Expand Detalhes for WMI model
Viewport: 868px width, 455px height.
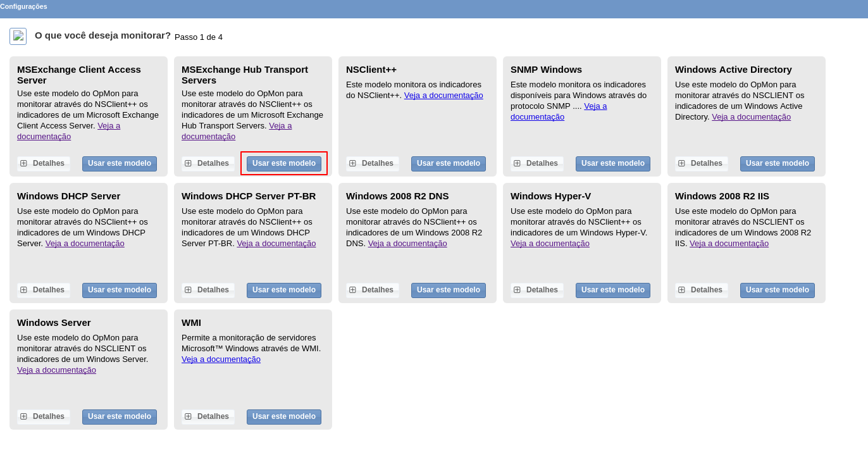(208, 417)
